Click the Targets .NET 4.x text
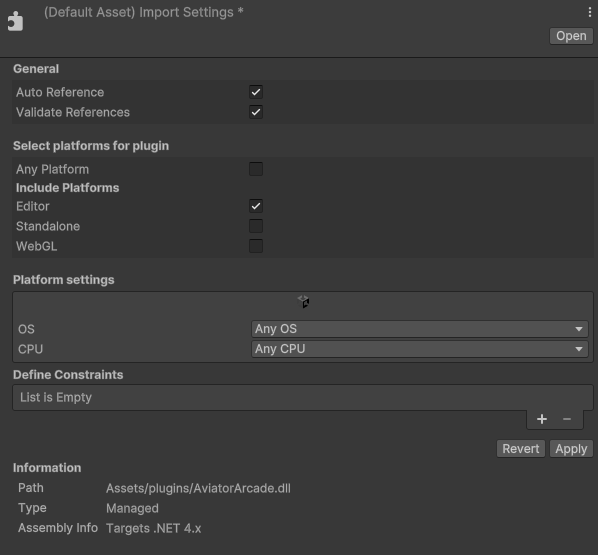 click(x=153, y=528)
